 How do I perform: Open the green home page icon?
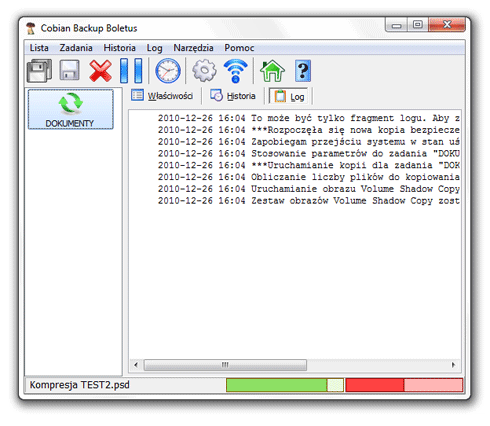click(272, 71)
